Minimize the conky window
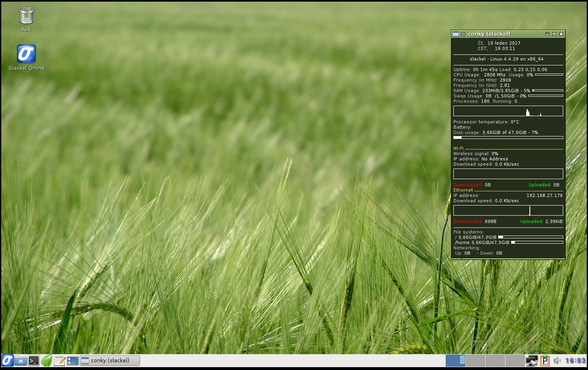The width and height of the screenshot is (588, 370). [x=547, y=34]
